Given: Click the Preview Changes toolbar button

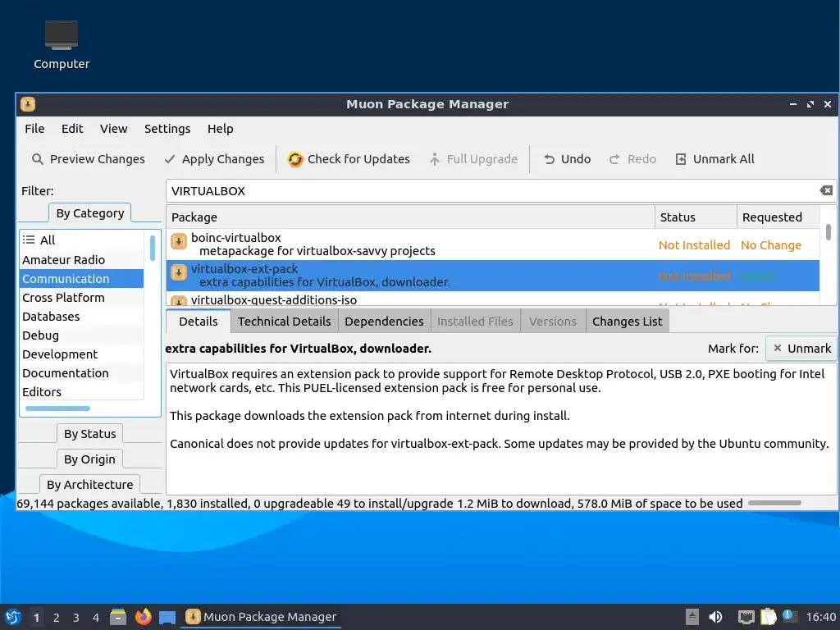Looking at the screenshot, I should [x=89, y=159].
